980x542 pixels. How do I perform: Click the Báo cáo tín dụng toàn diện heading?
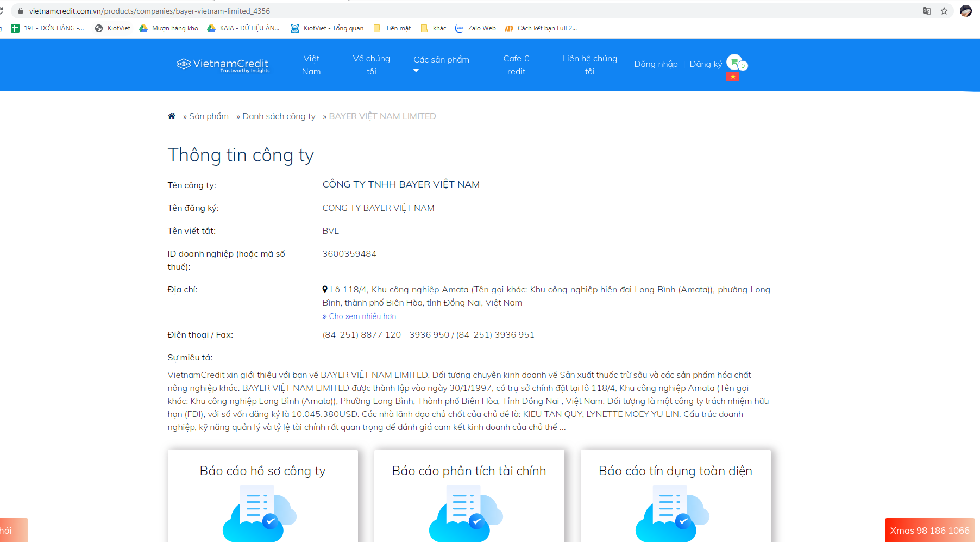click(675, 471)
